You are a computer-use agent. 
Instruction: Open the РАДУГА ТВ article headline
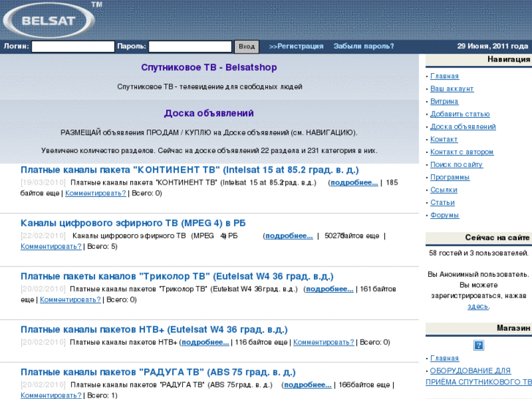pos(158,372)
